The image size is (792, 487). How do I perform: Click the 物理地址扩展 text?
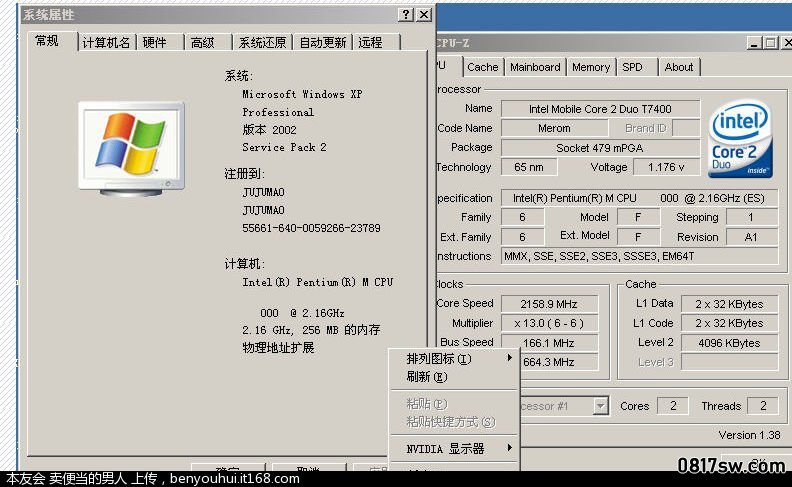pyautogui.click(x=278, y=348)
